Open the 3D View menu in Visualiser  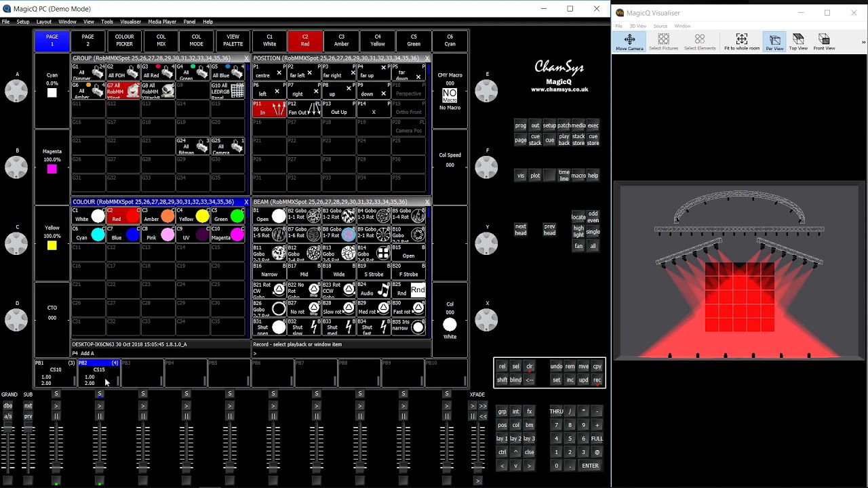point(638,26)
